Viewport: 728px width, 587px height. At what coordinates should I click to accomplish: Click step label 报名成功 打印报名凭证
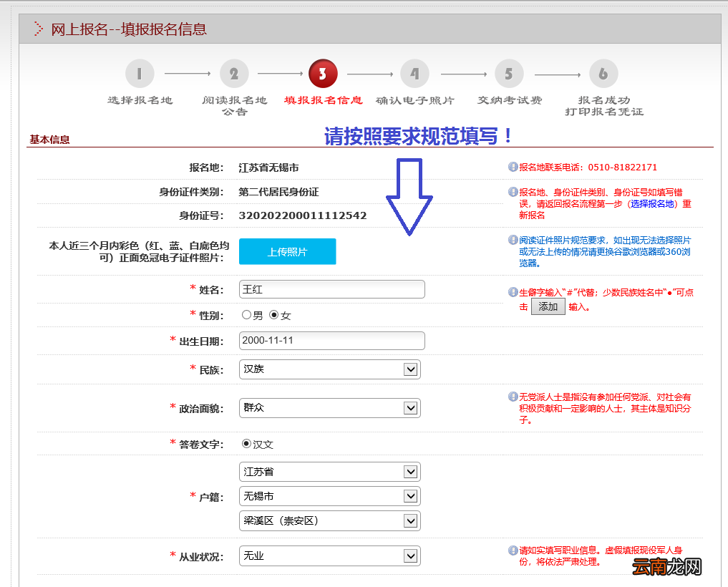pyautogui.click(x=603, y=105)
